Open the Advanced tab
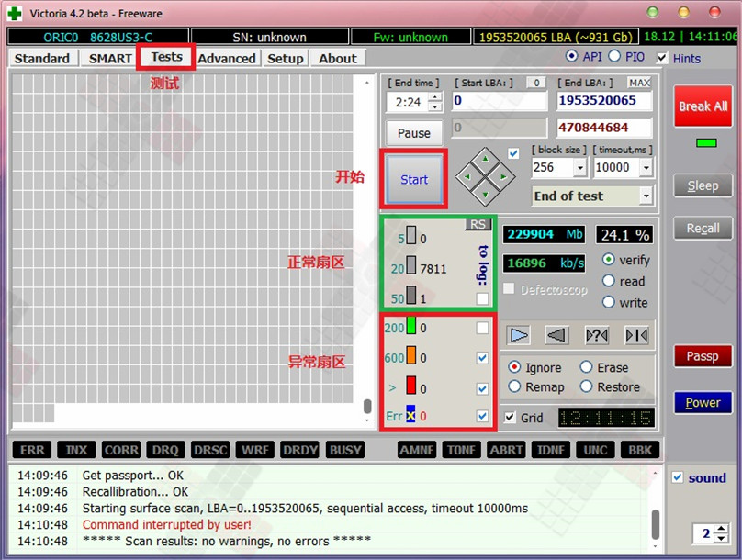This screenshot has width=742, height=560. click(x=227, y=58)
